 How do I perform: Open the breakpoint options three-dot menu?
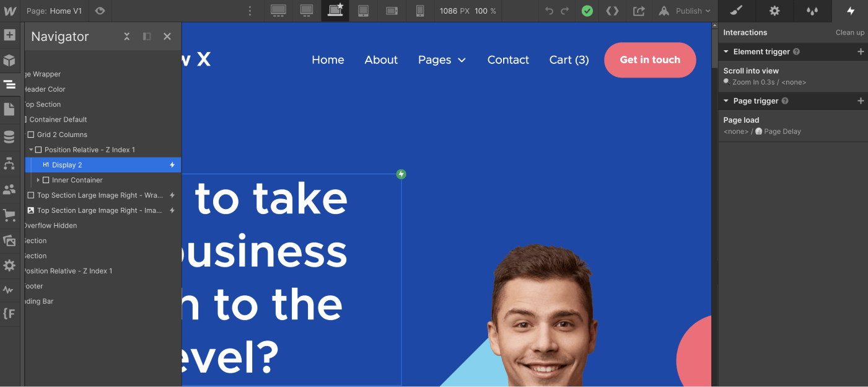pos(250,11)
